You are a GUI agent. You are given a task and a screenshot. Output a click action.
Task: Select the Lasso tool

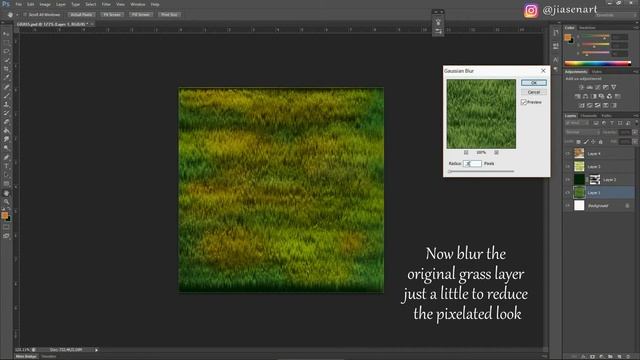[x=6, y=51]
